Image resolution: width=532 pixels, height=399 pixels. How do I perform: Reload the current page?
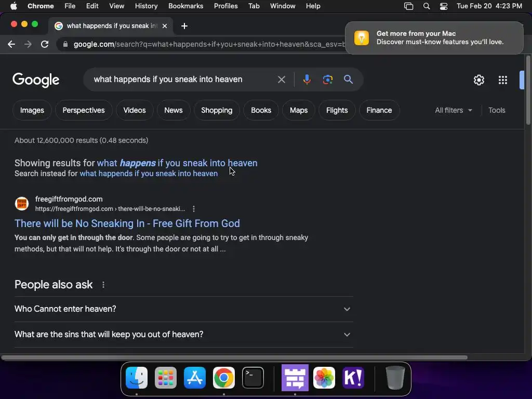click(45, 44)
